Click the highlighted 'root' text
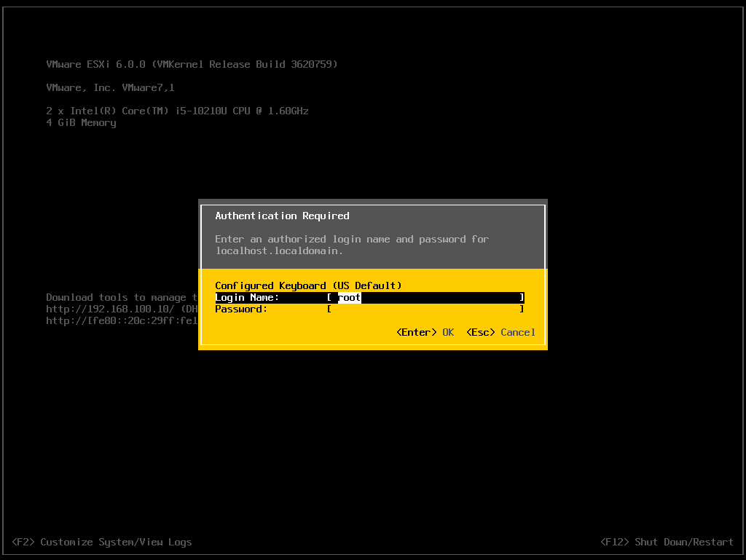Screen dimensions: 746x560 tap(350, 298)
